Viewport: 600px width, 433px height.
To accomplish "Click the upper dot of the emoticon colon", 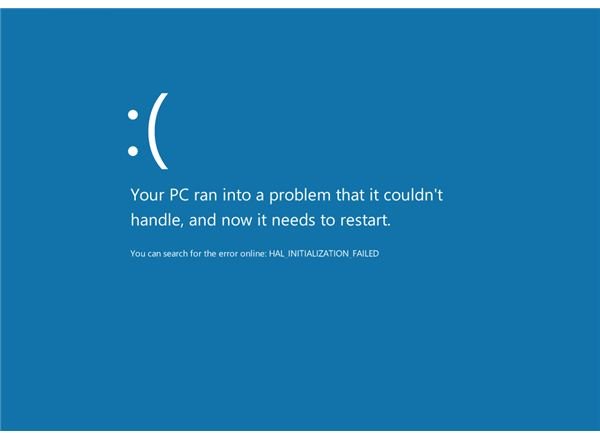I will pyautogui.click(x=133, y=114).
